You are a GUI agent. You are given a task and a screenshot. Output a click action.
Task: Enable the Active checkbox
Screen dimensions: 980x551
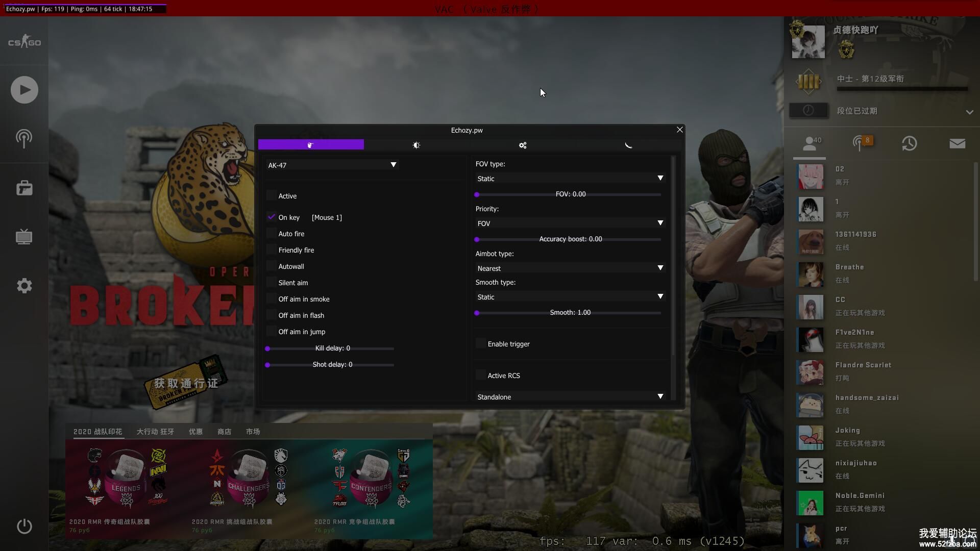click(x=271, y=195)
